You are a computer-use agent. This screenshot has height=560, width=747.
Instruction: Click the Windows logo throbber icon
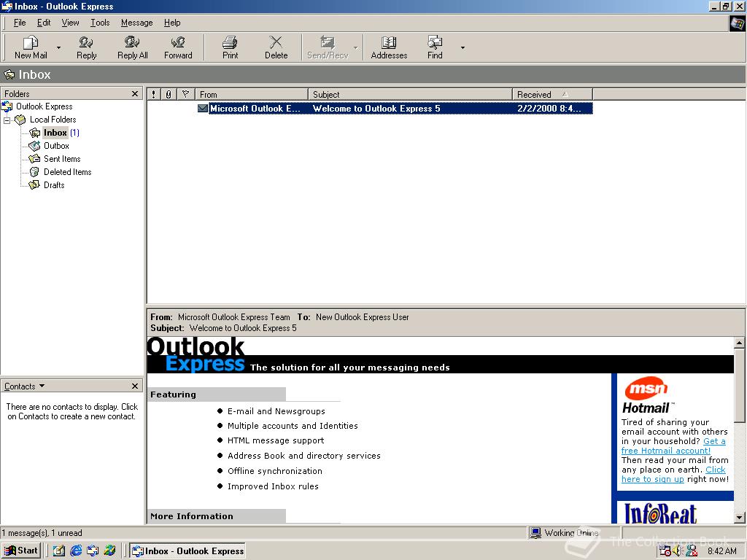(738, 23)
